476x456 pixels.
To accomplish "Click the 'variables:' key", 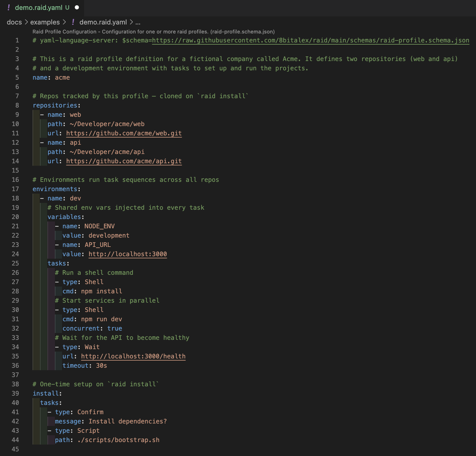I will pos(64,217).
